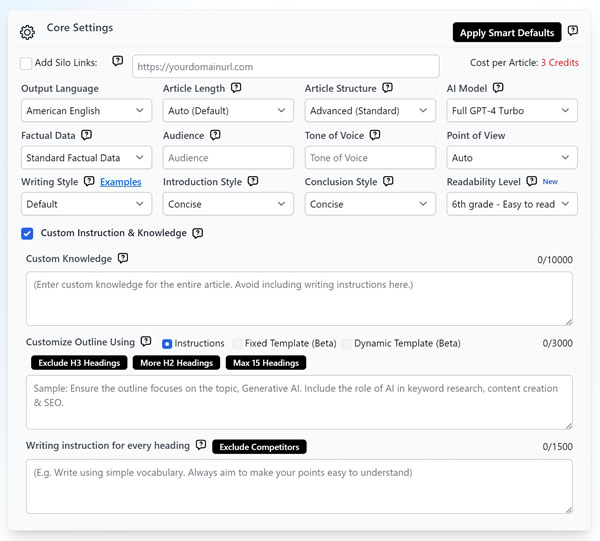Open Factual Data help icon
The height and width of the screenshot is (541, 600).
pos(86,135)
